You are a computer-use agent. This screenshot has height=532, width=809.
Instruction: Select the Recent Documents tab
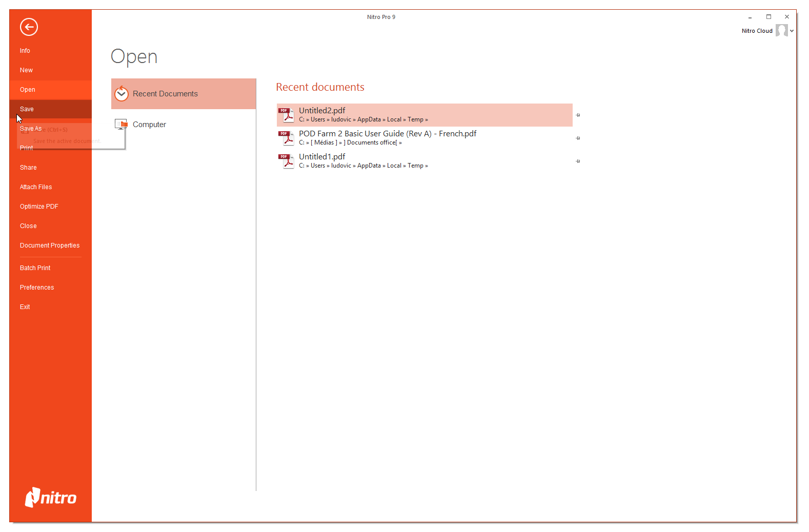(x=184, y=94)
